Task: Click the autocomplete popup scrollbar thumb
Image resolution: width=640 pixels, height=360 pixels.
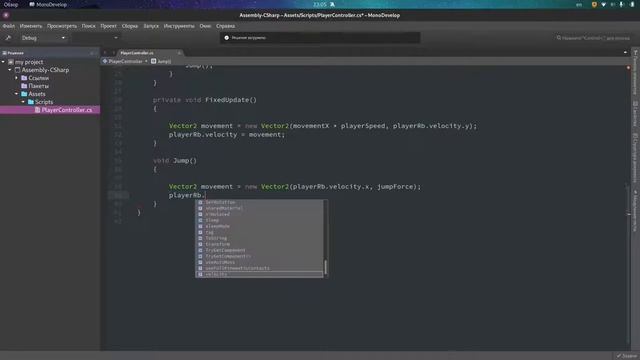Action: pyautogui.click(x=325, y=267)
